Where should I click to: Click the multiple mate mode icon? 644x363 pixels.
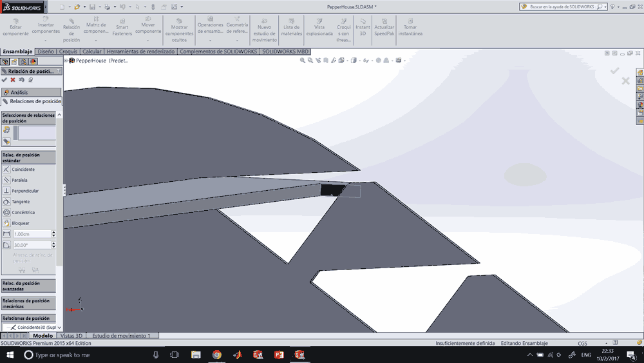(6, 141)
